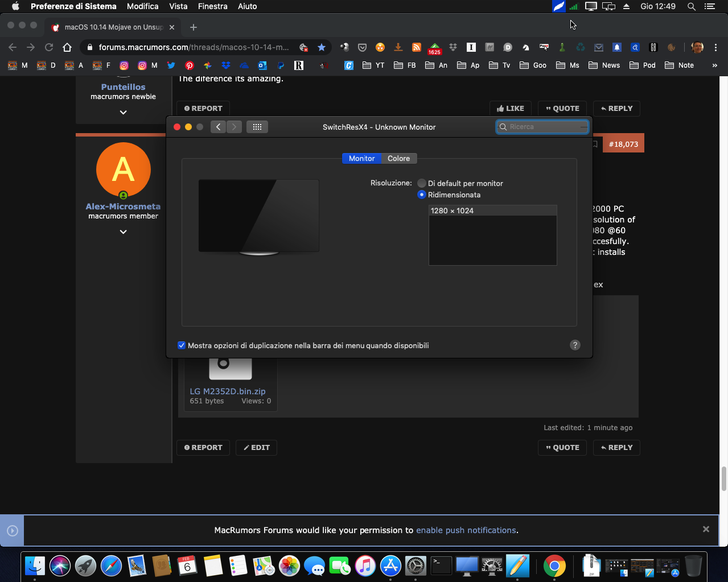Open the Finestra menu
The width and height of the screenshot is (728, 582).
coord(213,6)
